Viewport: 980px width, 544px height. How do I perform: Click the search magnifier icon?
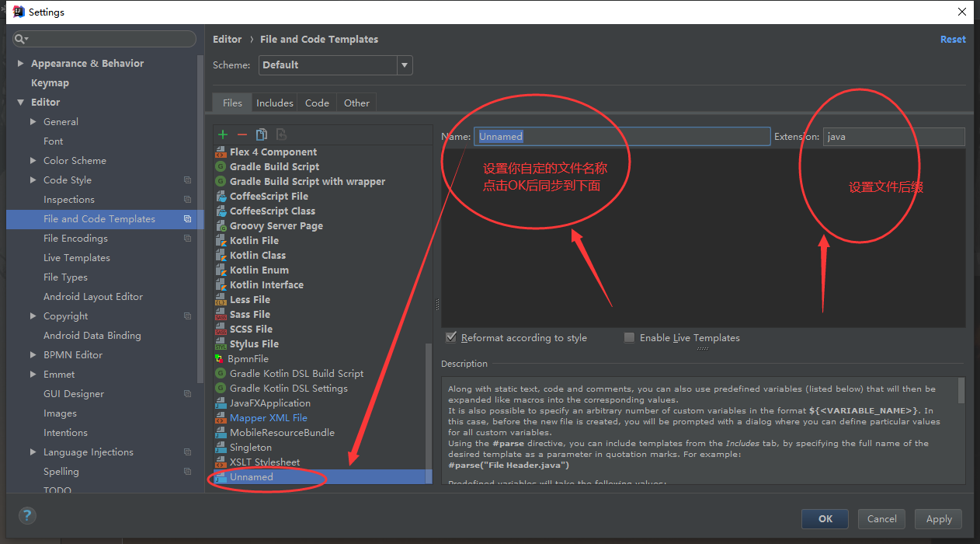(x=21, y=39)
